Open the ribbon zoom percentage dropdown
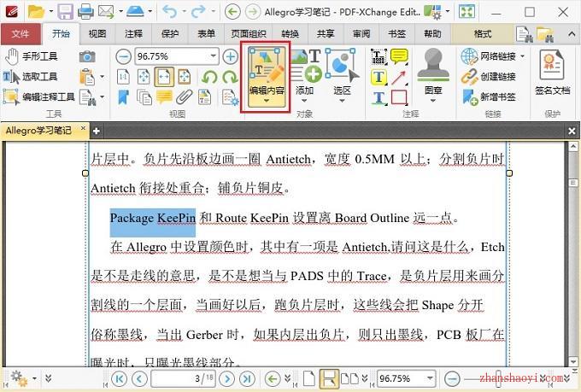 pos(213,56)
